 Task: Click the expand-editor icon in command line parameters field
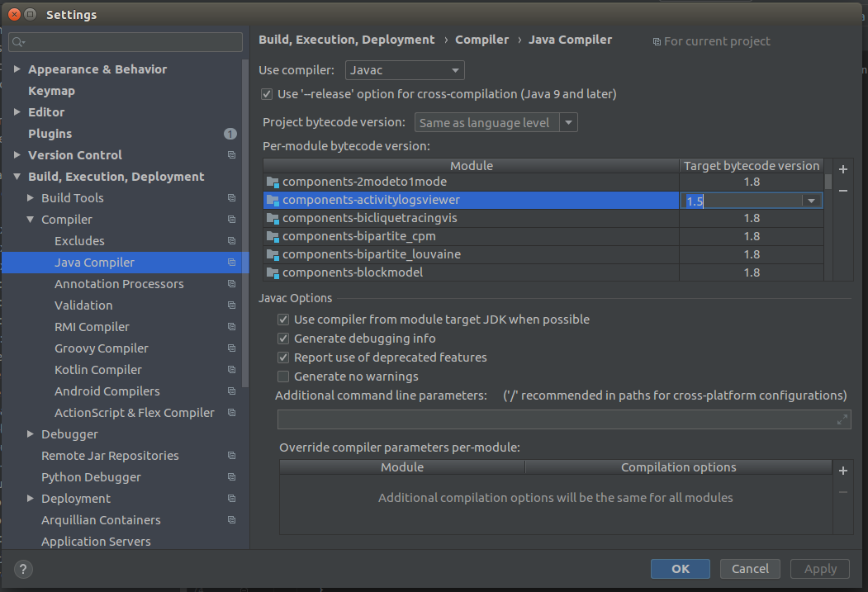pyautogui.click(x=842, y=419)
